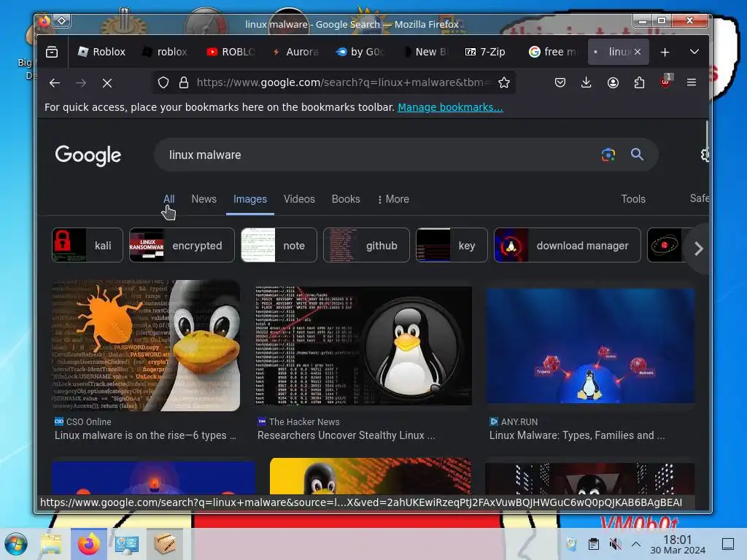This screenshot has height=560, width=747.
Task: Click the Firefox taskbar icon
Action: 89,544
